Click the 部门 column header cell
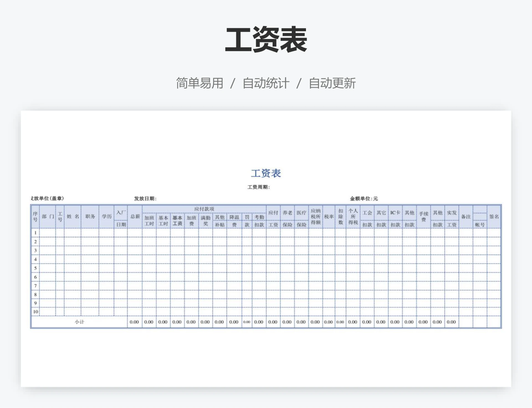Viewport: 532px width, 408px height. pos(48,217)
